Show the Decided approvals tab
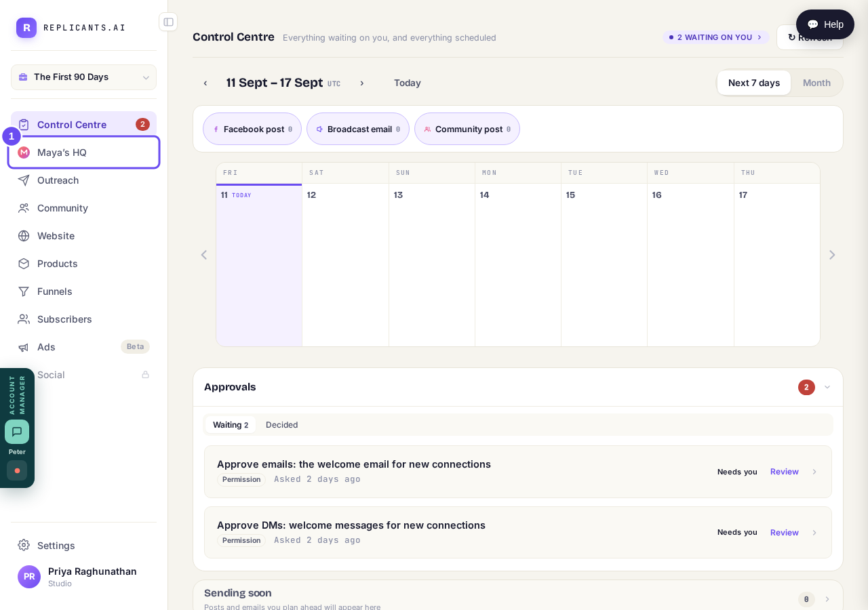The image size is (868, 610). click(281, 425)
